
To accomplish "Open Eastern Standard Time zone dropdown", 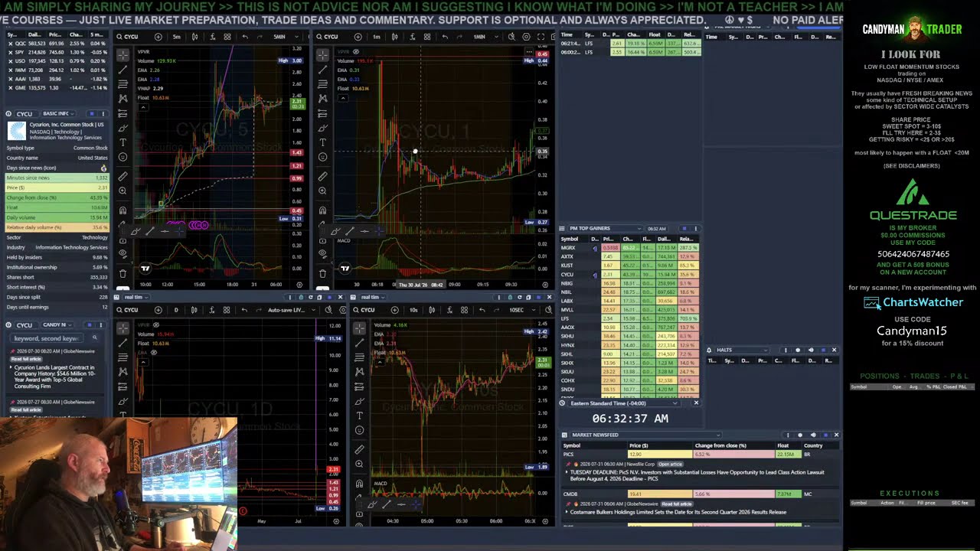I will pyautogui.click(x=622, y=403).
